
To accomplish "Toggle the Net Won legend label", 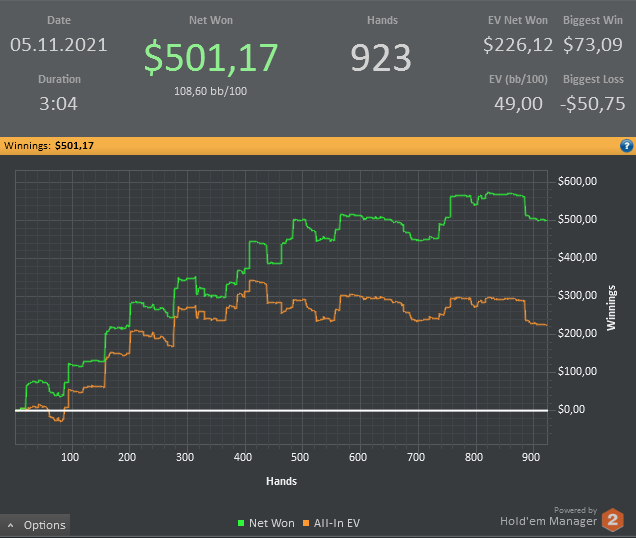I will coord(272,523).
